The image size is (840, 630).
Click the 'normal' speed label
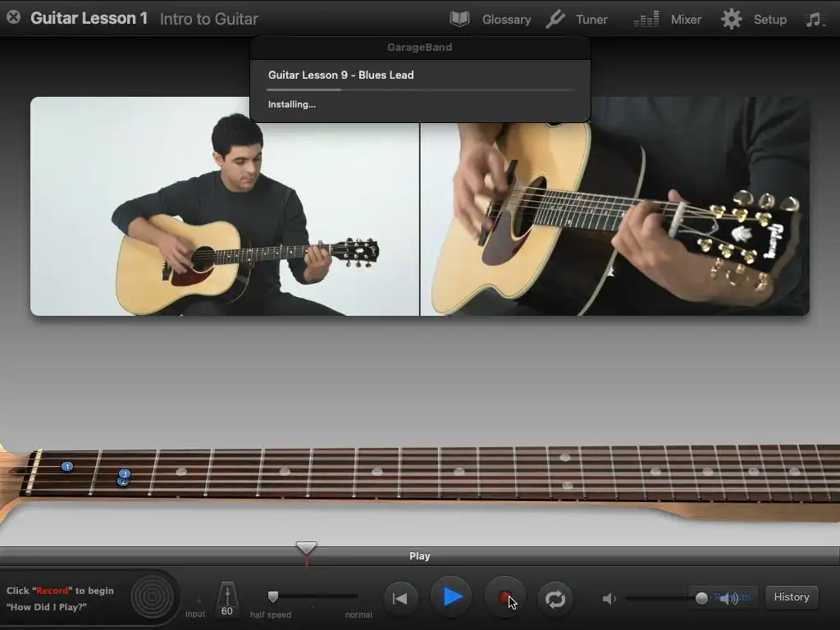click(x=358, y=614)
